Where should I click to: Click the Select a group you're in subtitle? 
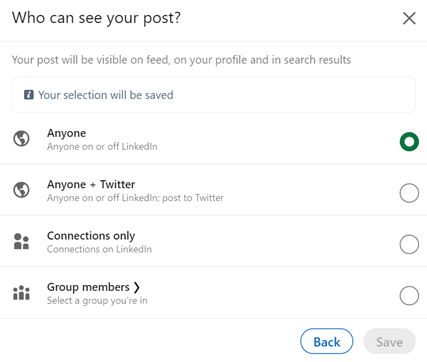97,301
